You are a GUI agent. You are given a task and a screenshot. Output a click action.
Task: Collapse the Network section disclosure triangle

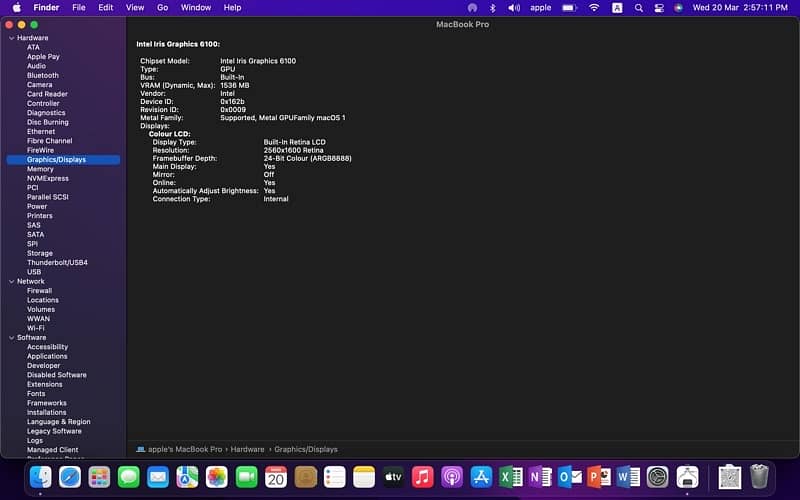click(11, 281)
